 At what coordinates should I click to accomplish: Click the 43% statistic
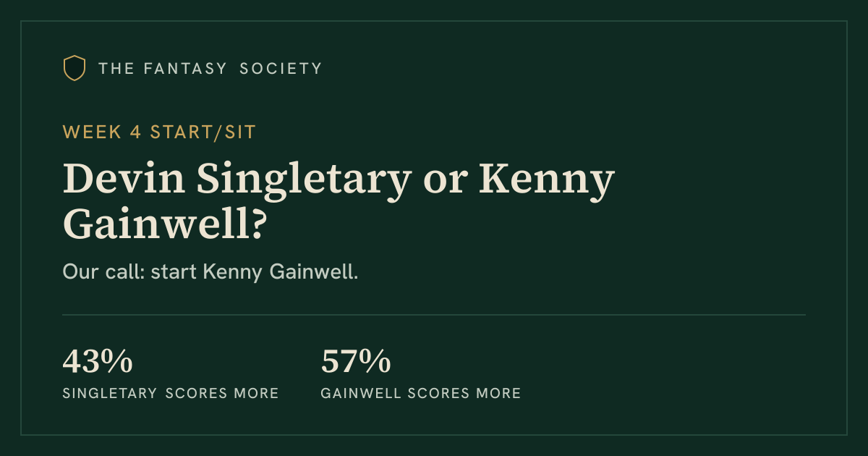(98, 361)
